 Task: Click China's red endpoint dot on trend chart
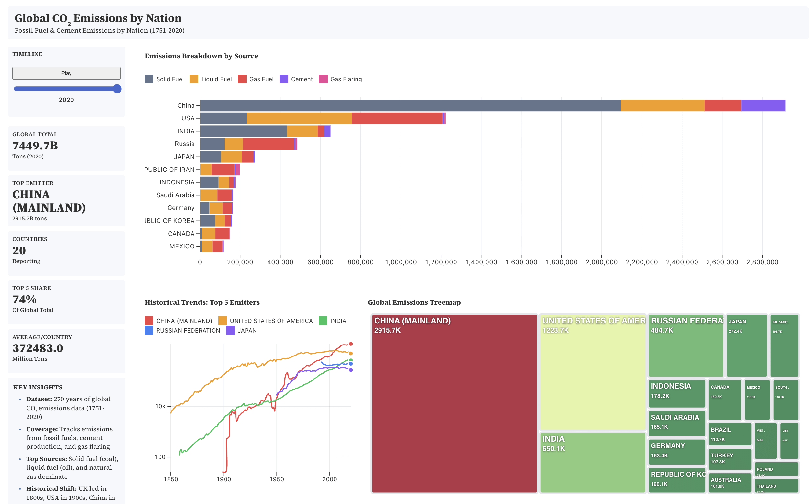click(351, 344)
